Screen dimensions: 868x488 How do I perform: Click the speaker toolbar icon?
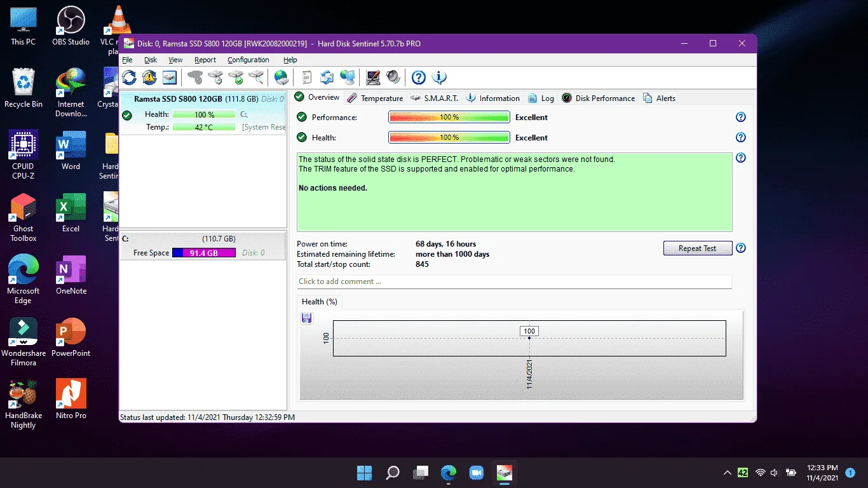[x=393, y=78]
